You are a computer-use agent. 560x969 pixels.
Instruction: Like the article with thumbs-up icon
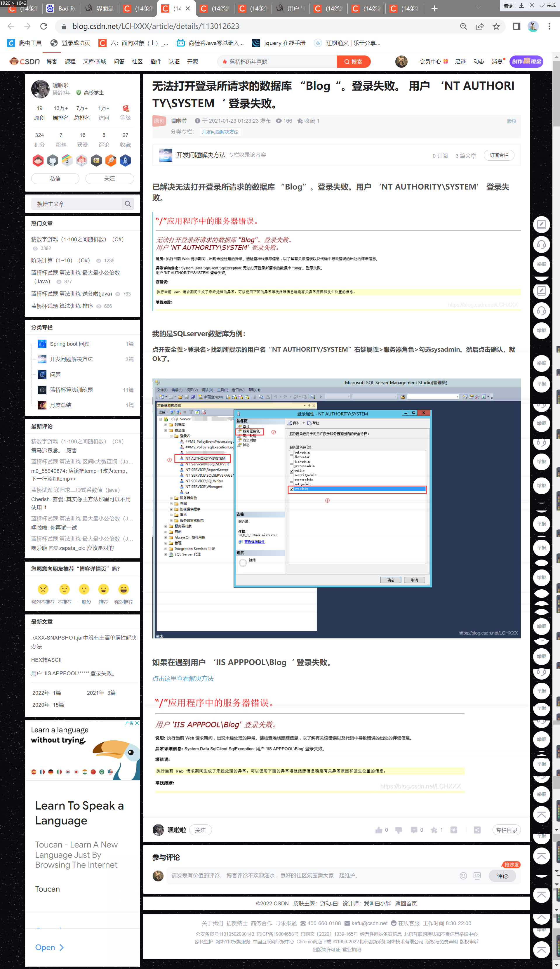379,830
